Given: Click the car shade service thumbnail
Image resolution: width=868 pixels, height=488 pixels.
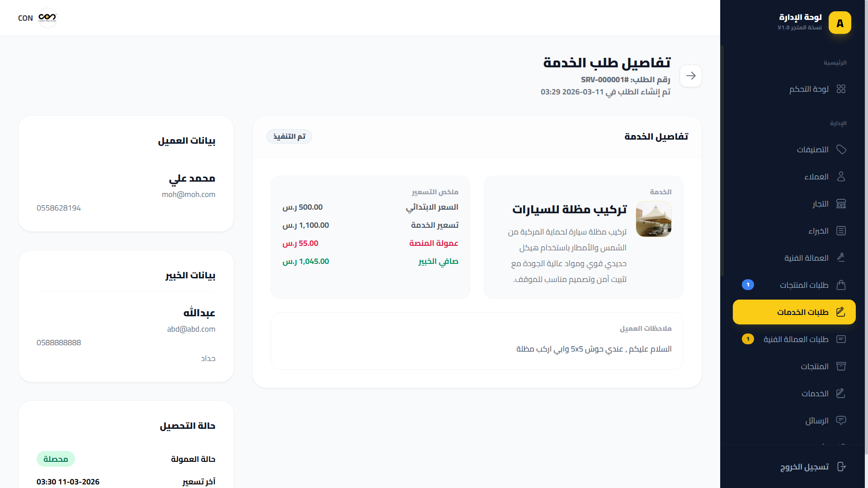Looking at the screenshot, I should point(653,220).
